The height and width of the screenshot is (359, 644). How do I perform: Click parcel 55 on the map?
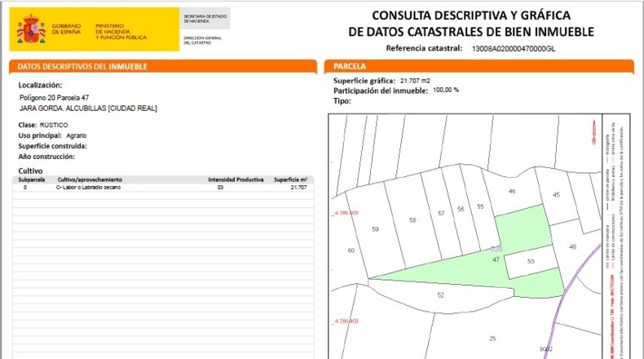(x=480, y=206)
